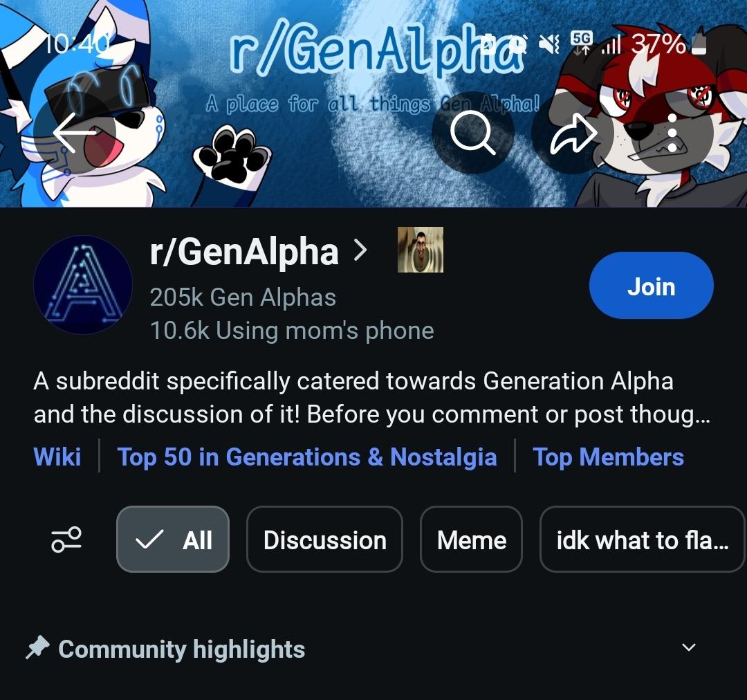Screen dimensions: 747x700
Task: Tap the small thumbnail next to r/GenAlpha
Action: 421,250
